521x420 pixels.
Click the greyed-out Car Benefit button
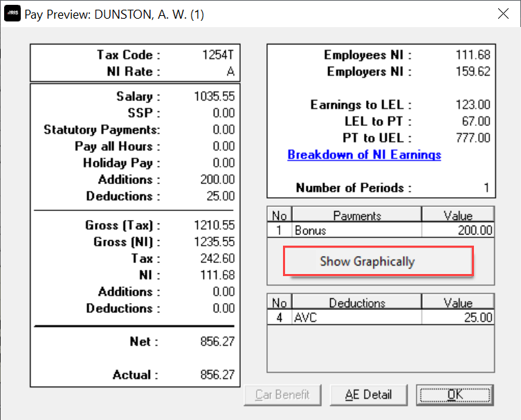282,395
